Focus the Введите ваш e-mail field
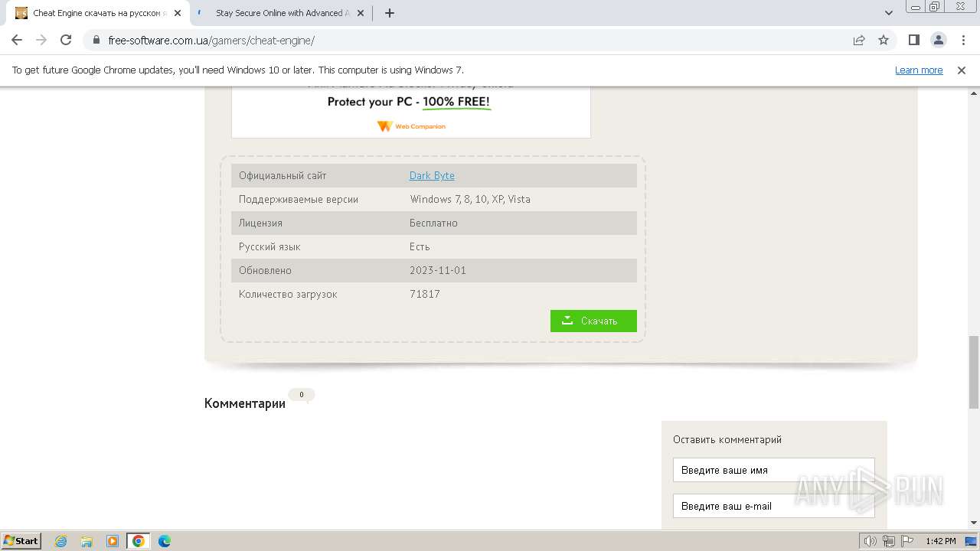This screenshot has height=551, width=980. coord(773,506)
